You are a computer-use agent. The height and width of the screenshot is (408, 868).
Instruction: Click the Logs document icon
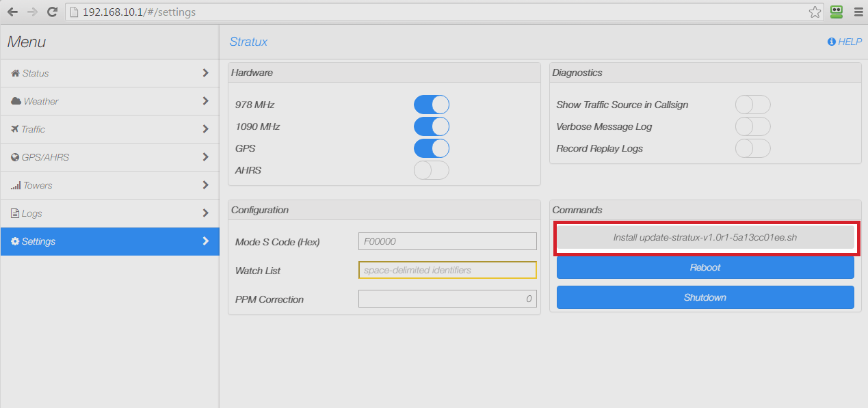15,213
